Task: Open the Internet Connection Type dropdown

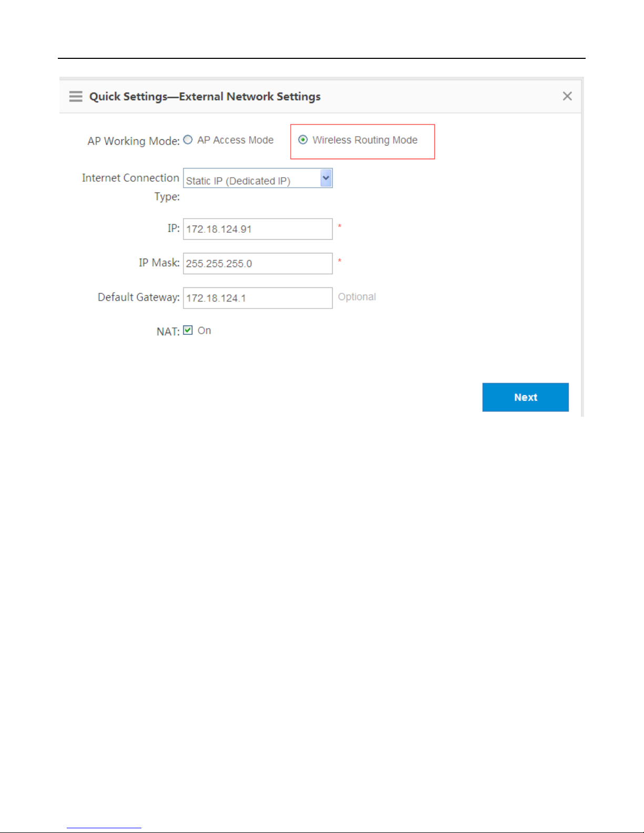Action: click(x=258, y=178)
